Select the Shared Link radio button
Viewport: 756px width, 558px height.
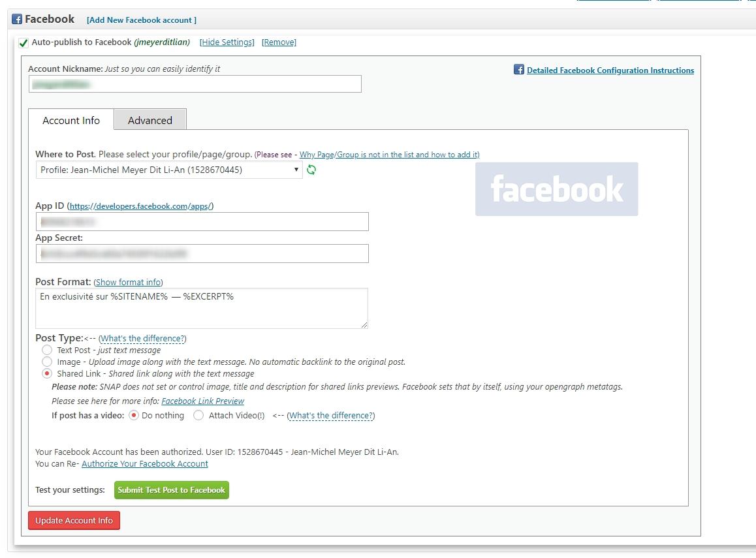coord(47,373)
